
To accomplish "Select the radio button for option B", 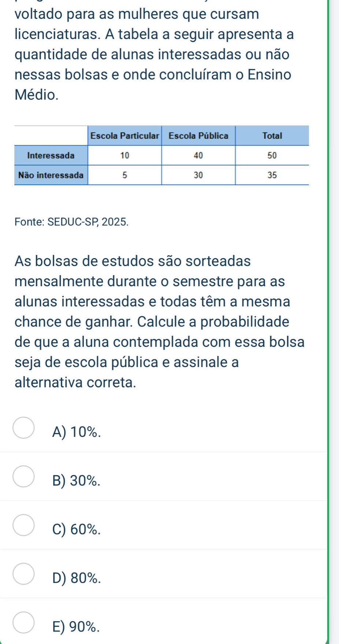I will (x=24, y=476).
